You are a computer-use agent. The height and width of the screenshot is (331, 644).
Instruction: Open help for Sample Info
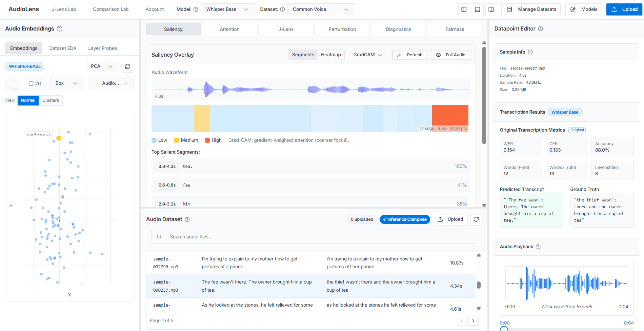(530, 52)
